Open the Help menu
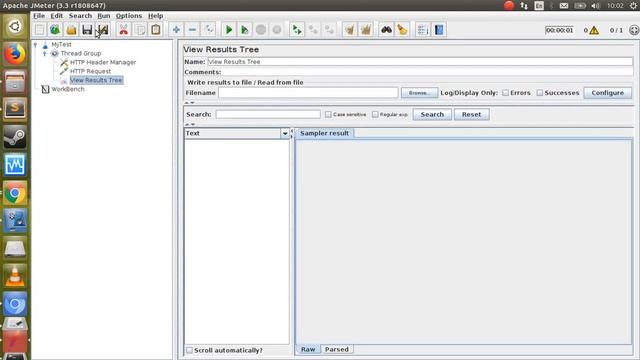This screenshot has height=360, width=640. coord(156,16)
